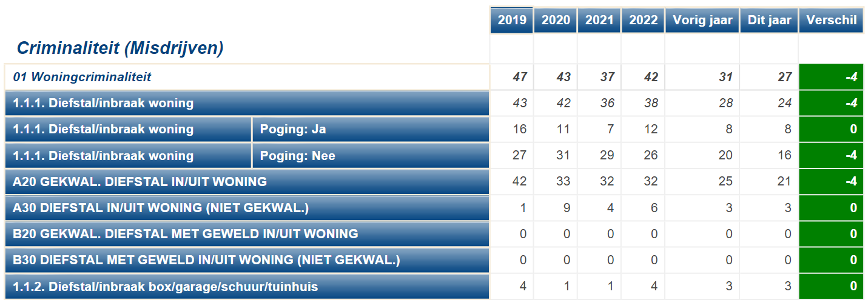868x300 pixels.
Task: Click the Verschil column header
Action: tap(831, 20)
